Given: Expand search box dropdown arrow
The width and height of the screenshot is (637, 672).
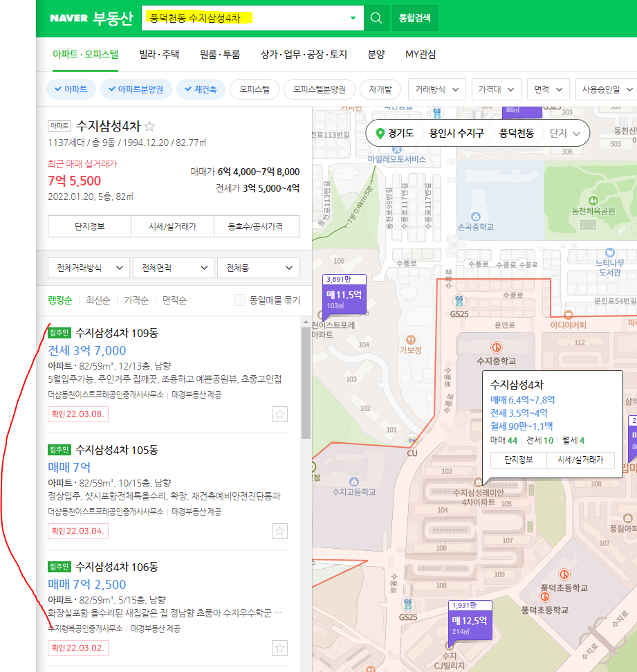Looking at the screenshot, I should click(353, 18).
